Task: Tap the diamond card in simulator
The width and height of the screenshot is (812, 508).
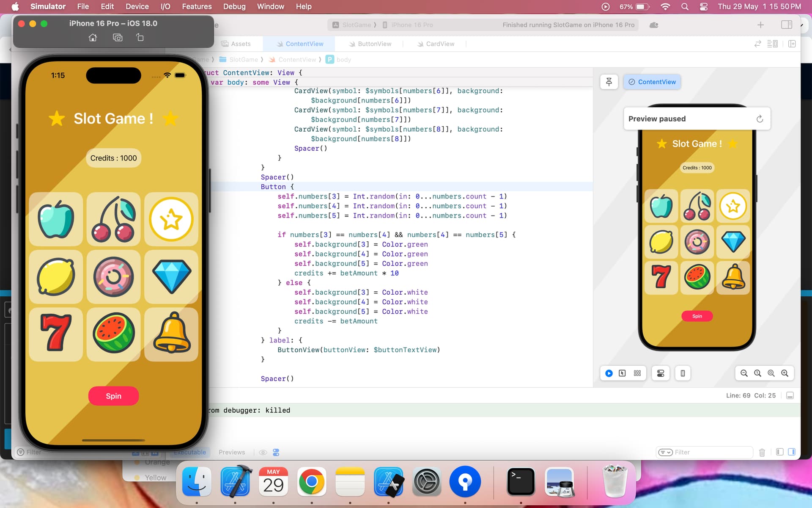Action: (171, 276)
